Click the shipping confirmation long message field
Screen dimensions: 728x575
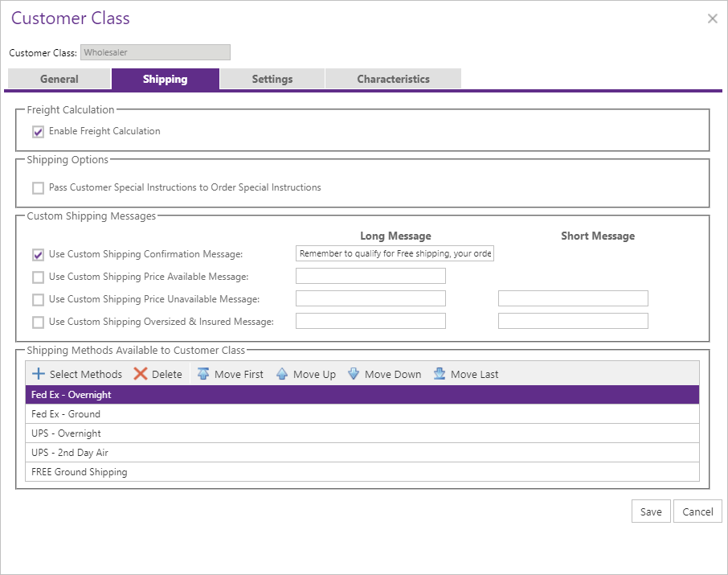click(395, 254)
